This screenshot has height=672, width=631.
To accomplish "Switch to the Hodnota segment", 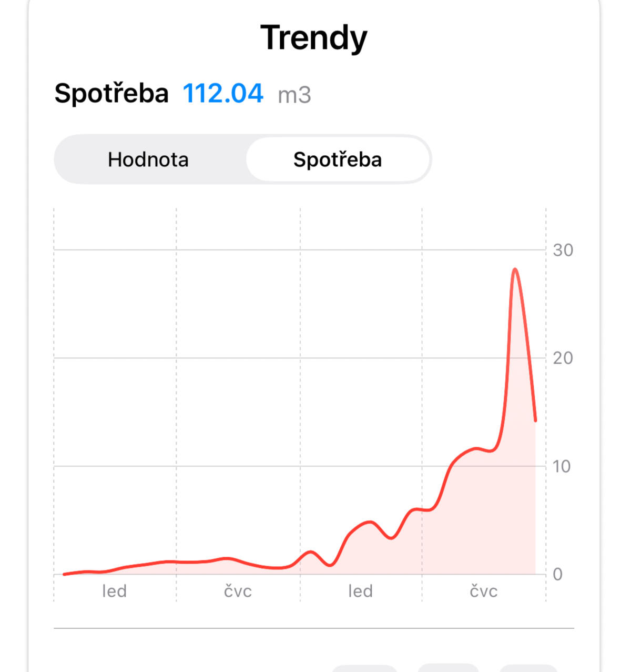I will coord(148,159).
